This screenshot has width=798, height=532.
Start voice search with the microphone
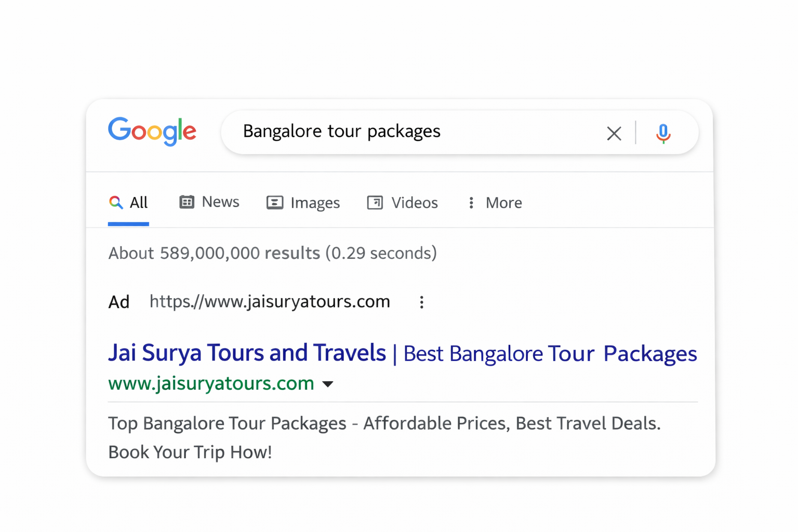[x=663, y=134]
